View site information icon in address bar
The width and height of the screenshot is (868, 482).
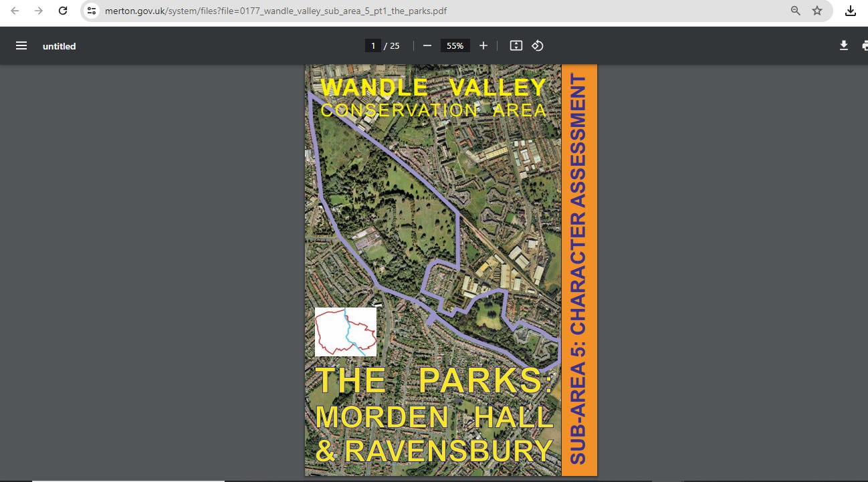coord(92,11)
